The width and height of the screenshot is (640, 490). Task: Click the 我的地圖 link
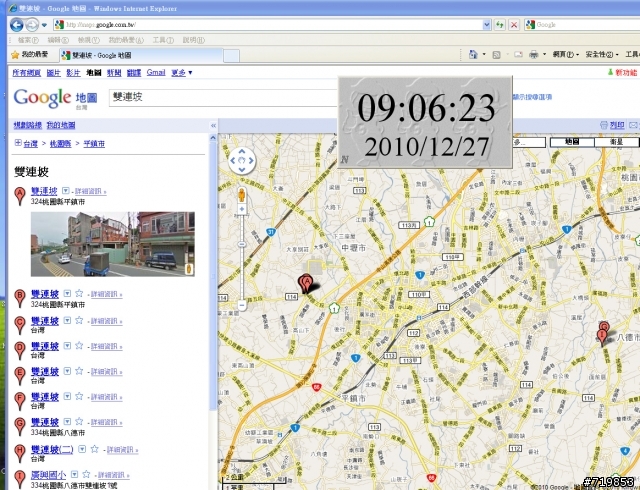(x=61, y=125)
